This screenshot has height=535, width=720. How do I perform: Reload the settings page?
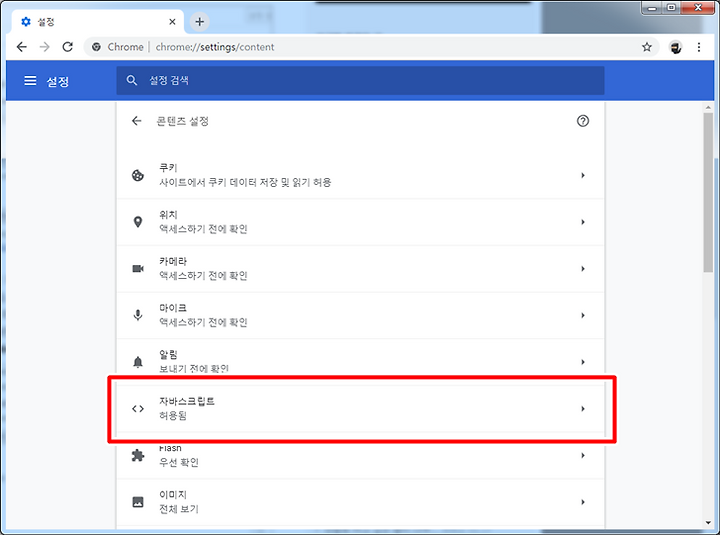(x=68, y=47)
